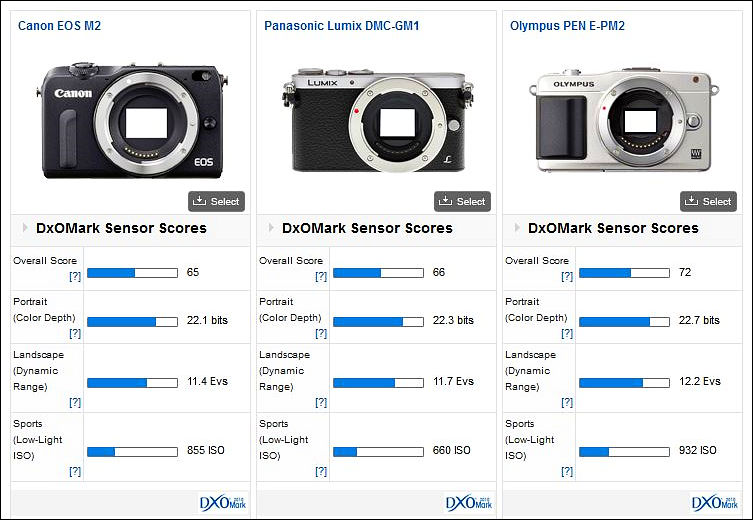The width and height of the screenshot is (753, 520).
Task: Open Portrait Color Depth help [?] for Panasonic
Action: coord(321,333)
